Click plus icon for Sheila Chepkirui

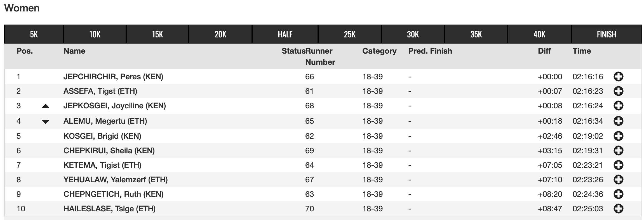coord(618,150)
